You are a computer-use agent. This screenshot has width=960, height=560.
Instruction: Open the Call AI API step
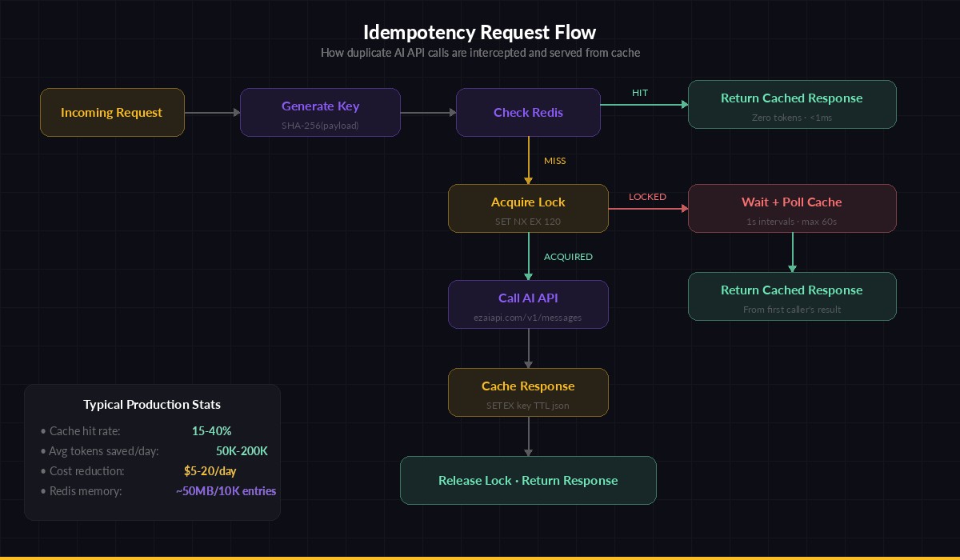528,304
